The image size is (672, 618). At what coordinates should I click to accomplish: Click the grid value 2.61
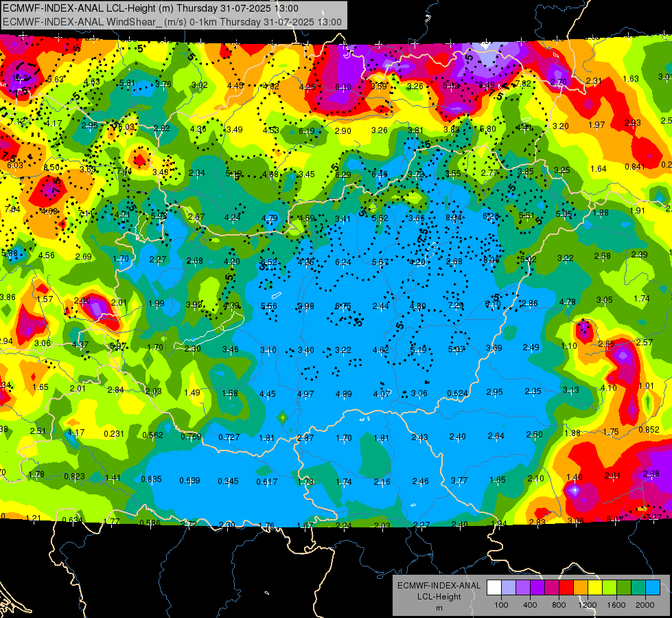point(612,475)
